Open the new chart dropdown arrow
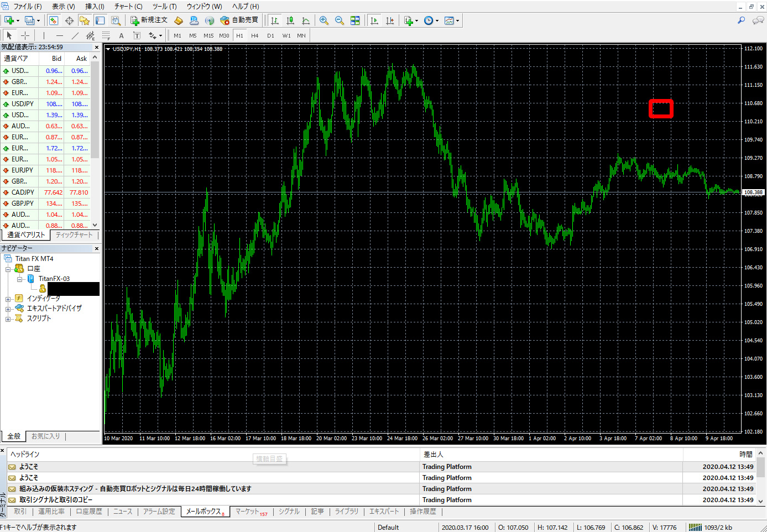 pyautogui.click(x=18, y=20)
